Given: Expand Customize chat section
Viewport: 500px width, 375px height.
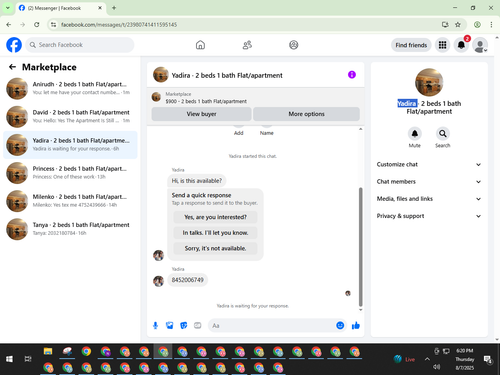Looking at the screenshot, I should (429, 164).
